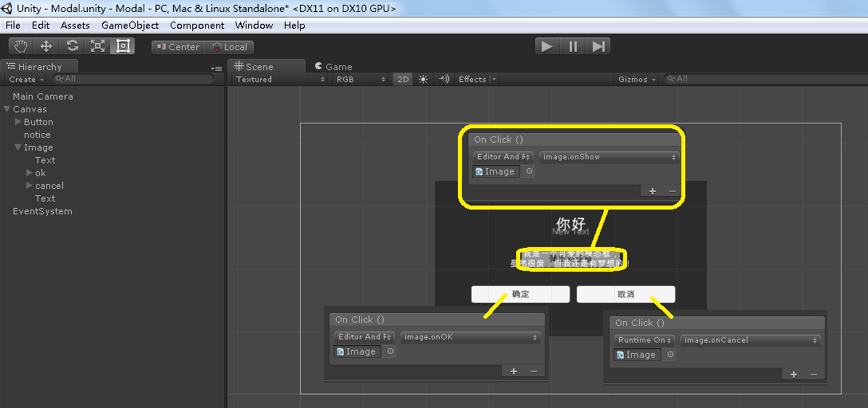Open the Create dropdown in Hierarchy
The height and width of the screenshot is (408, 868).
pos(26,79)
